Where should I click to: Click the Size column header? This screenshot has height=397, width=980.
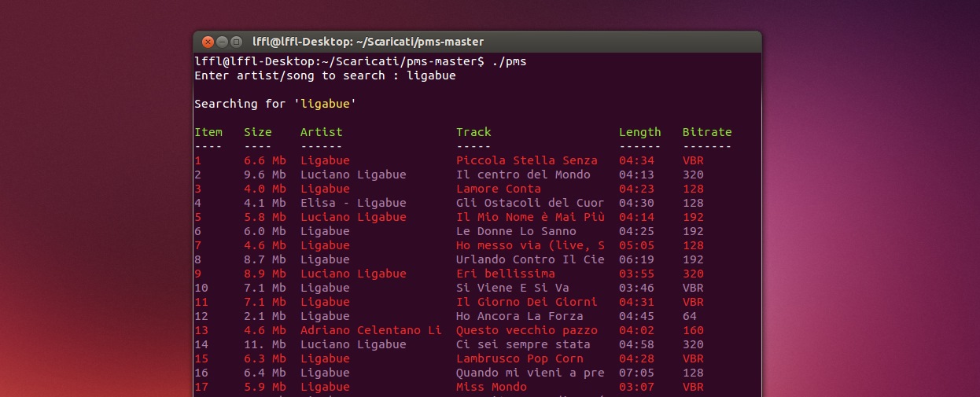tap(258, 132)
